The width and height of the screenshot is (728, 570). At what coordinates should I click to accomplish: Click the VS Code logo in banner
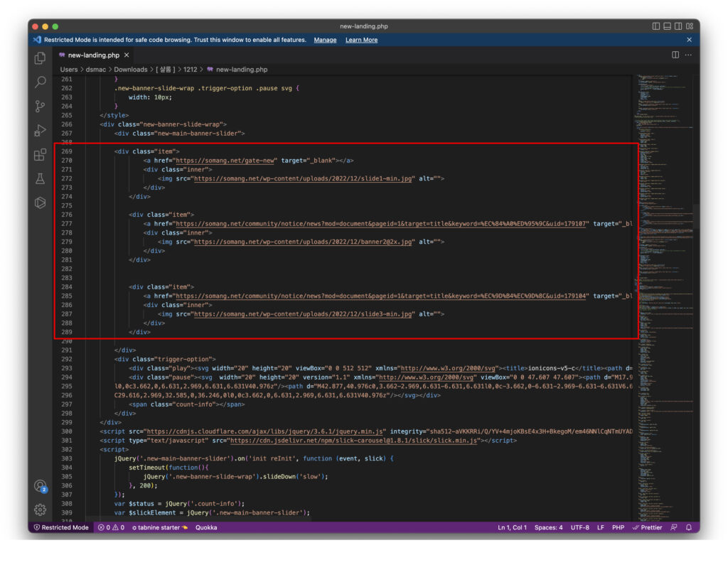pos(37,40)
